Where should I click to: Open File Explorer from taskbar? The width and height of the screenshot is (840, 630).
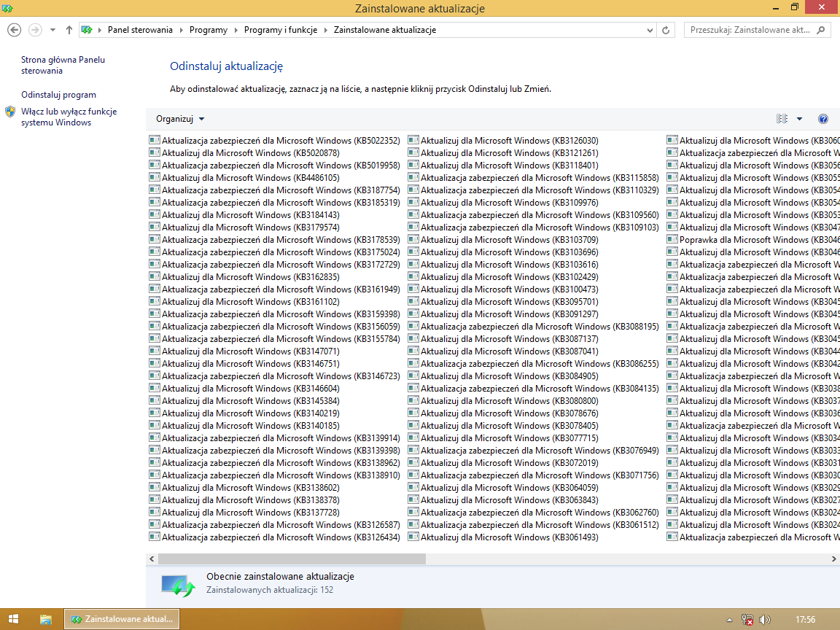coord(45,619)
